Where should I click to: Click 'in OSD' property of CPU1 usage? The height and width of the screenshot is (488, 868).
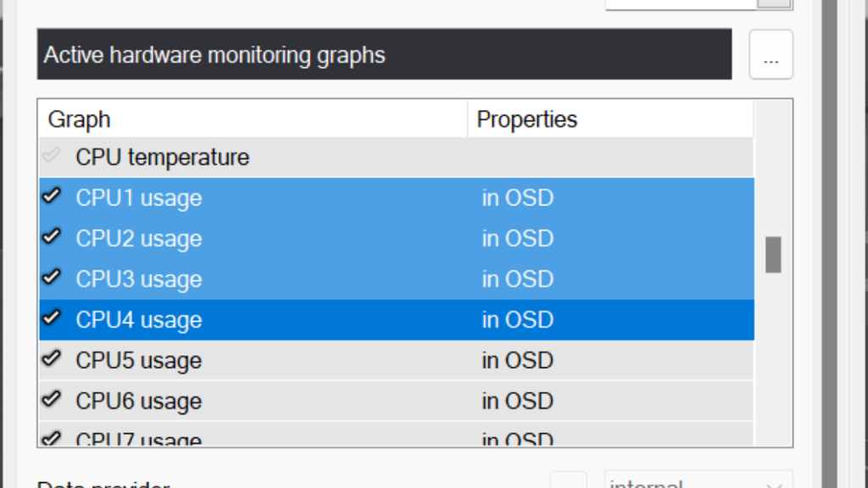pyautogui.click(x=517, y=198)
